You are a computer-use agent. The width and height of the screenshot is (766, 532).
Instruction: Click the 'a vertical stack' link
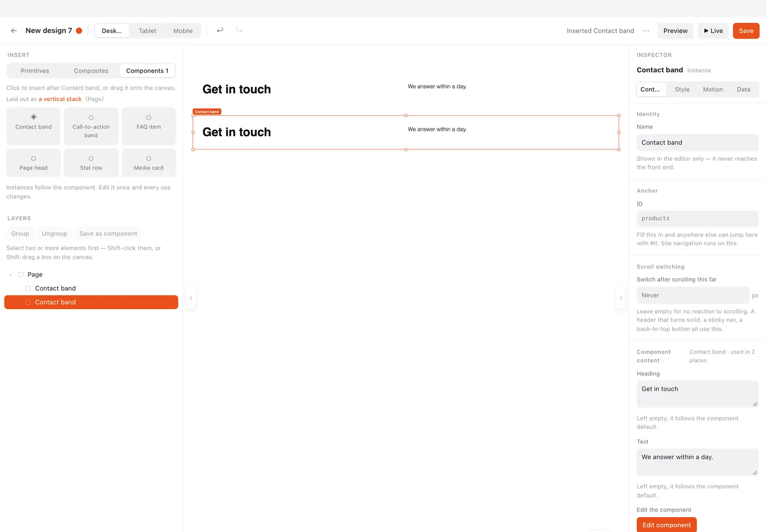(x=60, y=99)
